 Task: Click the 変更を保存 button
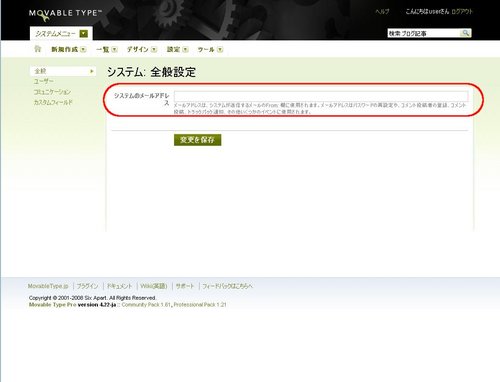pyautogui.click(x=197, y=140)
